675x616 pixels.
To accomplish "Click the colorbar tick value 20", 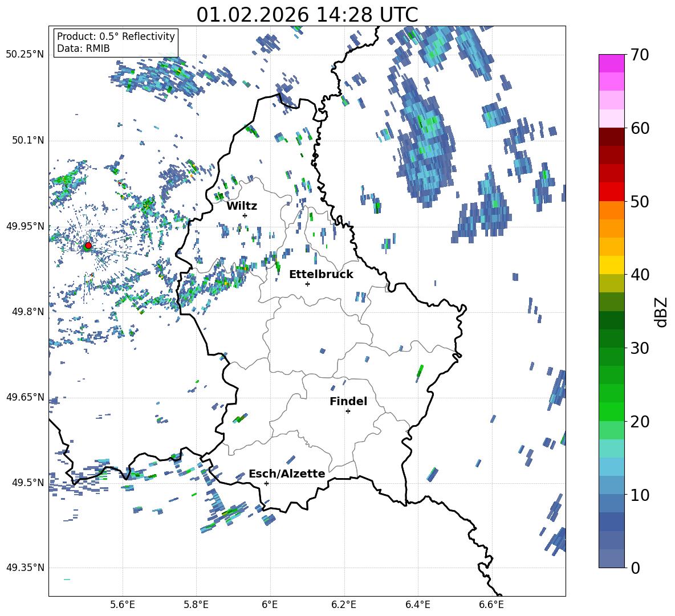I will click(x=640, y=421).
